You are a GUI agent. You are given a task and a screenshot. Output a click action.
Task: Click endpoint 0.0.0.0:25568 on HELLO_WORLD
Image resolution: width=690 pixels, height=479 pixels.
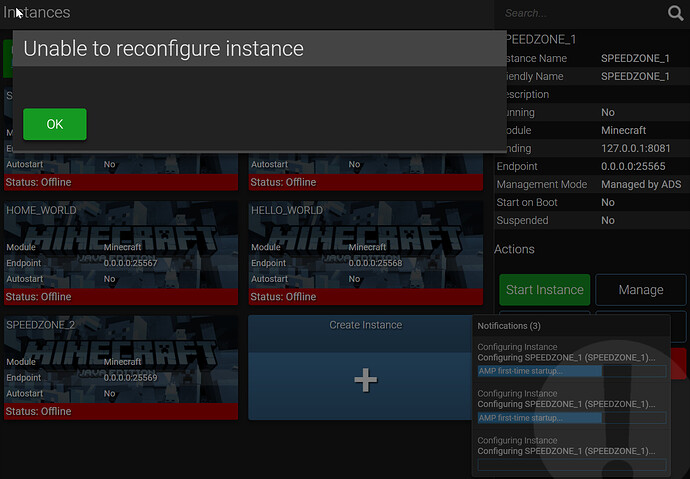pos(375,263)
